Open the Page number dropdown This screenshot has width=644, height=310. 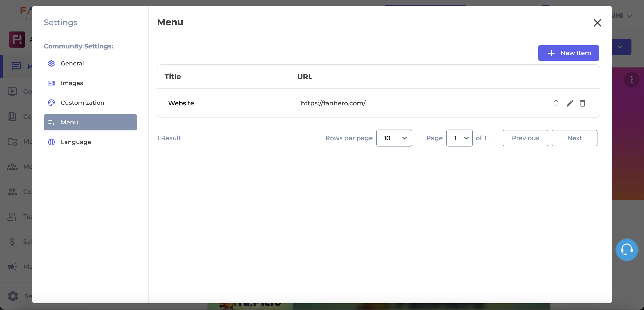(459, 138)
